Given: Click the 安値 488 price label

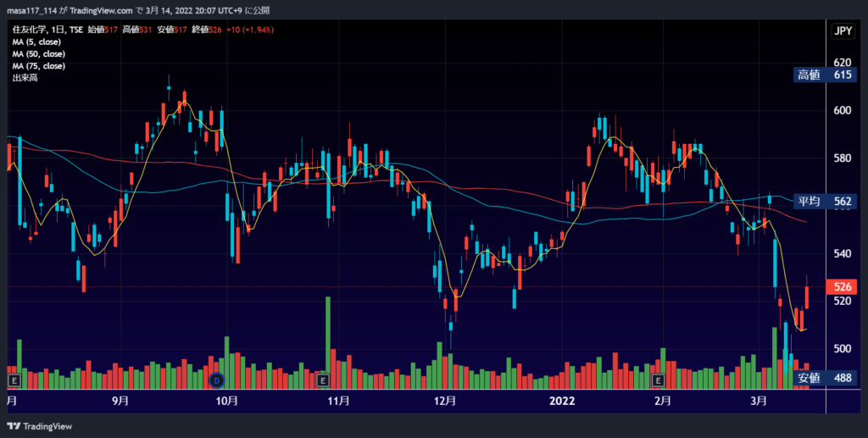Looking at the screenshot, I should click(x=825, y=378).
